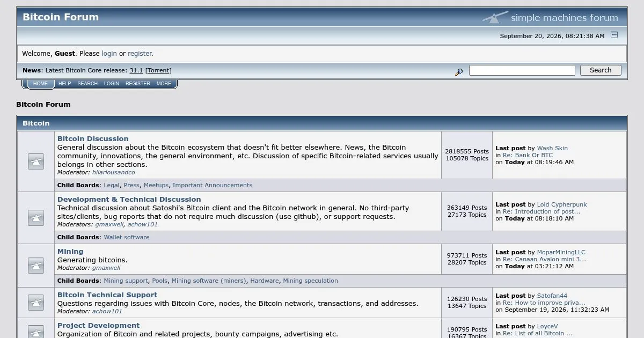Click the Simple Machines Forum logo
Image resolution: width=644 pixels, height=338 pixels.
coord(550,17)
